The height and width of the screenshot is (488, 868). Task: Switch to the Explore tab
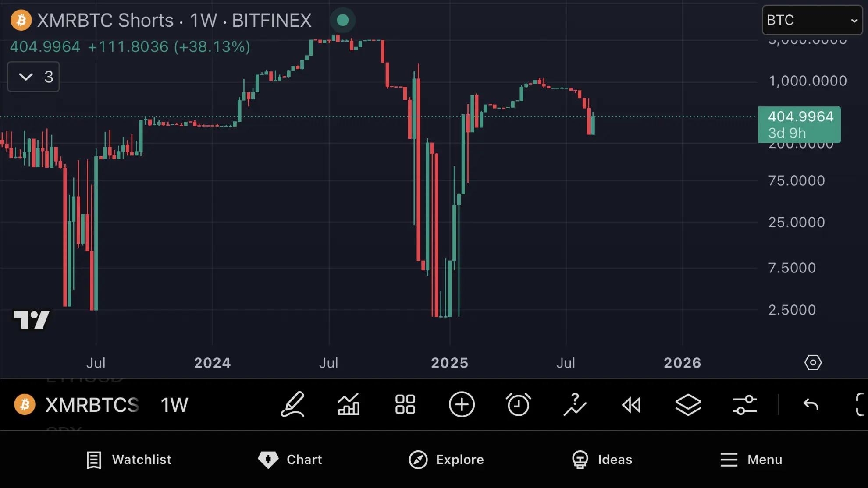446,460
